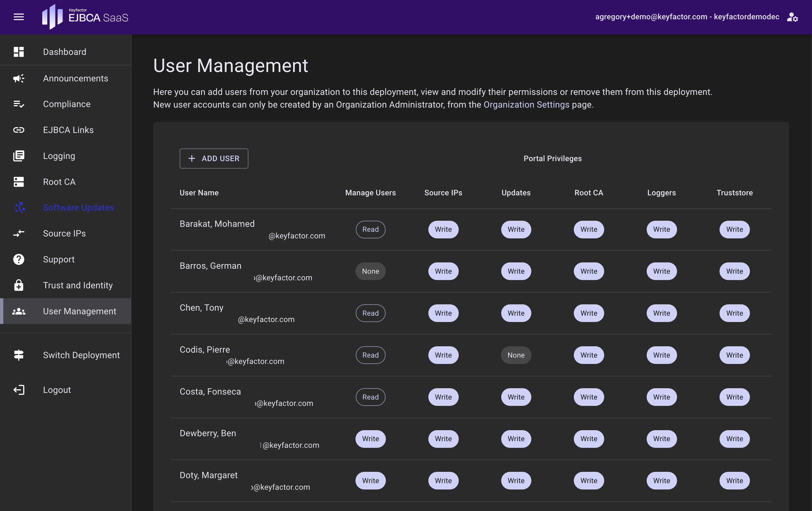This screenshot has width=812, height=511.
Task: Click the user account settings icon
Action: 792,17
